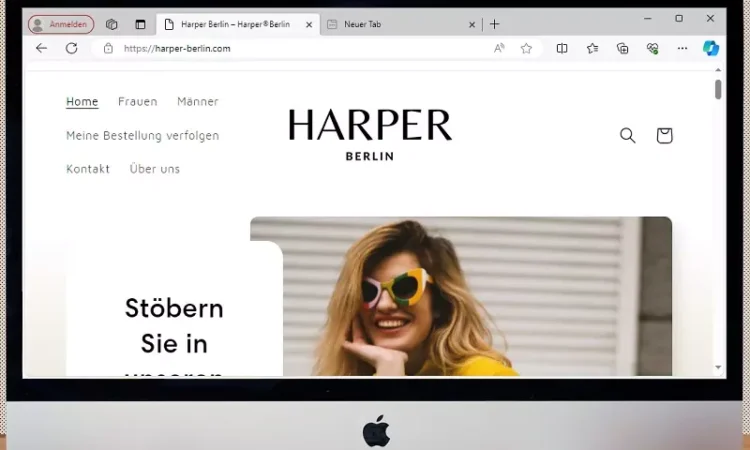Click the page vertical scrollbar thumb
The width and height of the screenshot is (750, 450).
coord(718,89)
